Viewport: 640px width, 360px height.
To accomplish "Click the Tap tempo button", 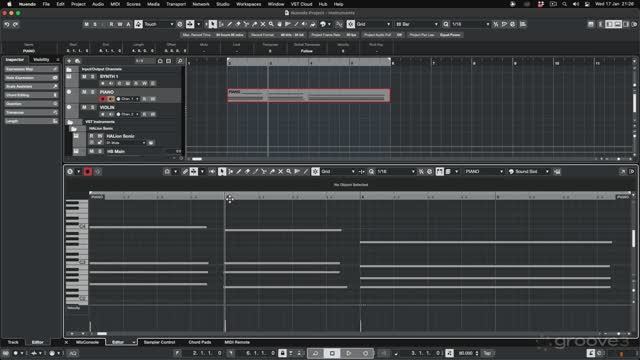I will pyautogui.click(x=487, y=353).
